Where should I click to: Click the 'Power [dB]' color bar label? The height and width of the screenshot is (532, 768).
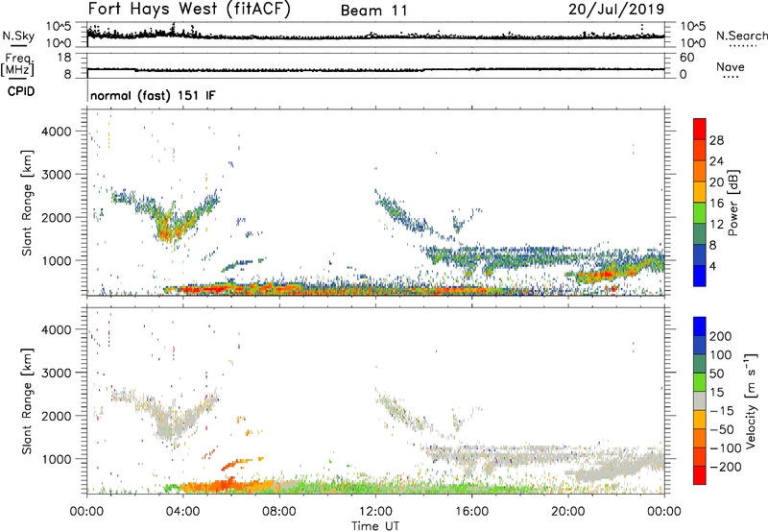(x=733, y=203)
